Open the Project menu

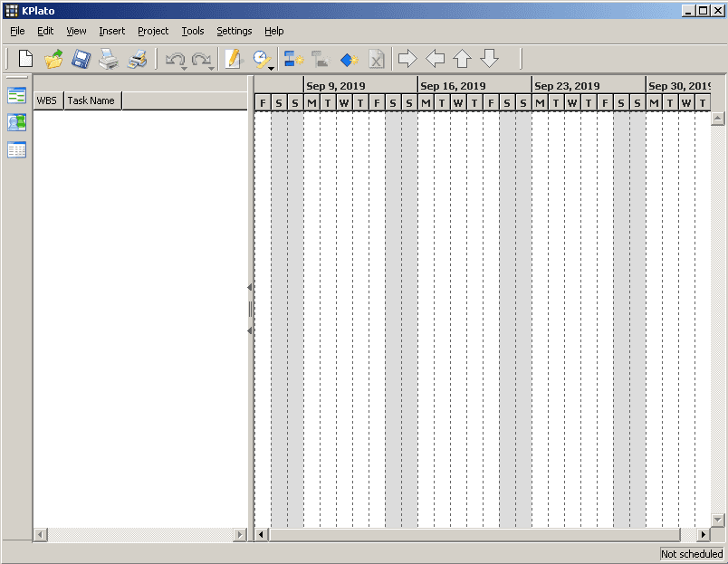pos(153,31)
